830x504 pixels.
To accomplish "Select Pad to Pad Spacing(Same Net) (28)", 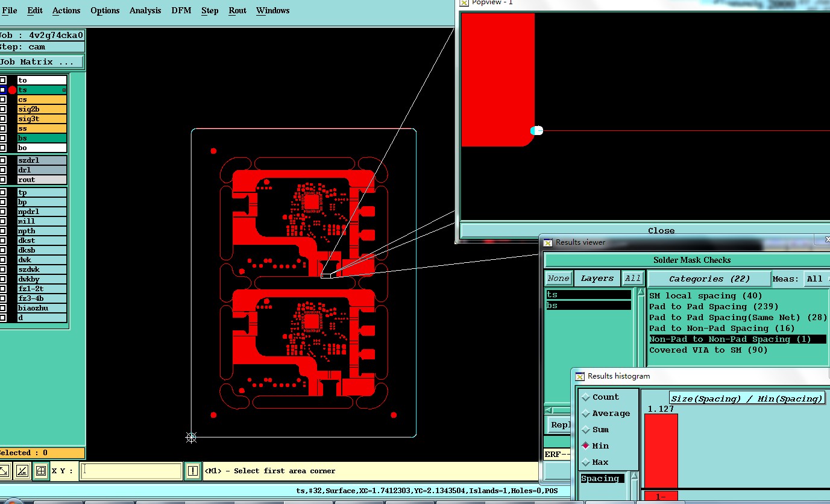I will point(738,318).
